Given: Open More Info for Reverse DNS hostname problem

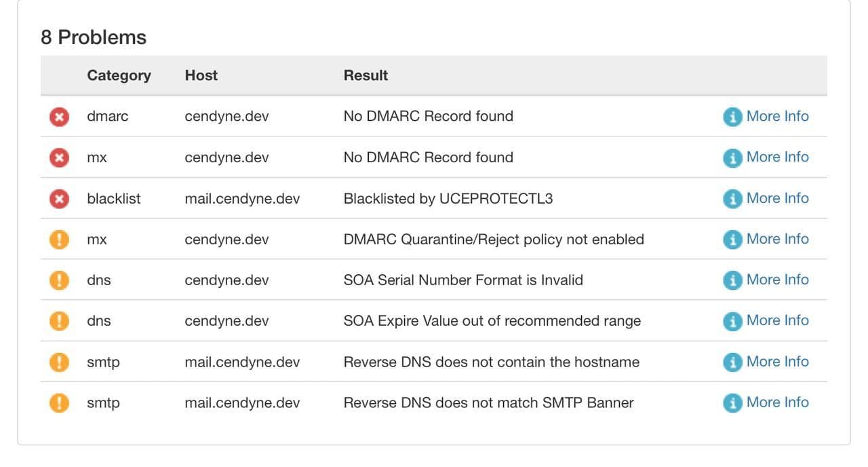Looking at the screenshot, I should (777, 362).
